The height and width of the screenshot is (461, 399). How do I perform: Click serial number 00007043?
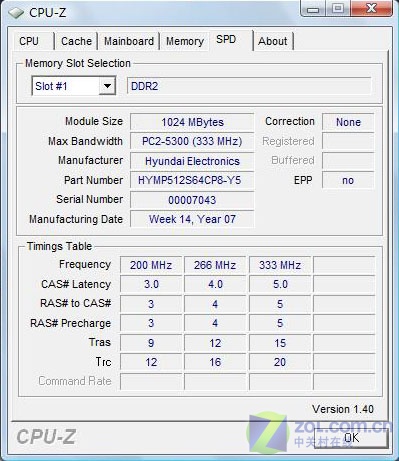[192, 200]
